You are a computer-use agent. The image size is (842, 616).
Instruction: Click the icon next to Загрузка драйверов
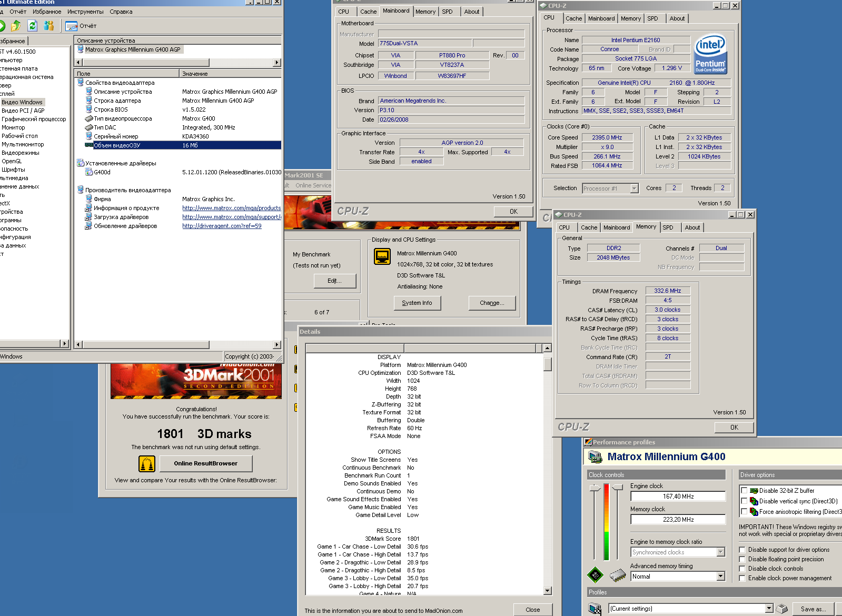[x=89, y=217]
